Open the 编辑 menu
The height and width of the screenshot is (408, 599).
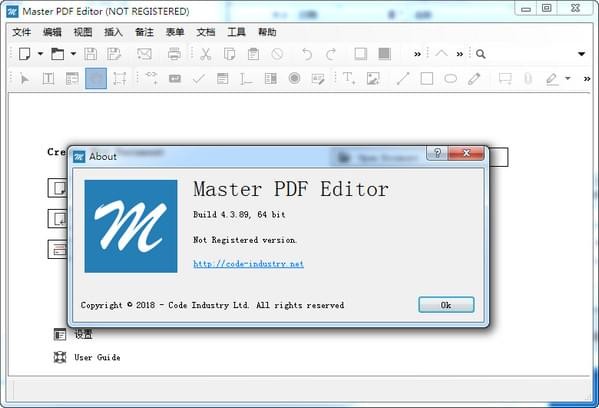point(52,32)
